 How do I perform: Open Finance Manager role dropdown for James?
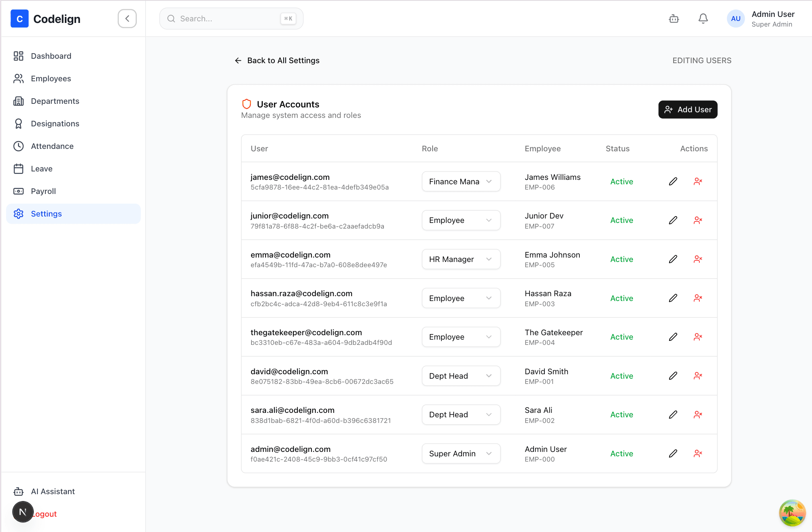click(461, 181)
